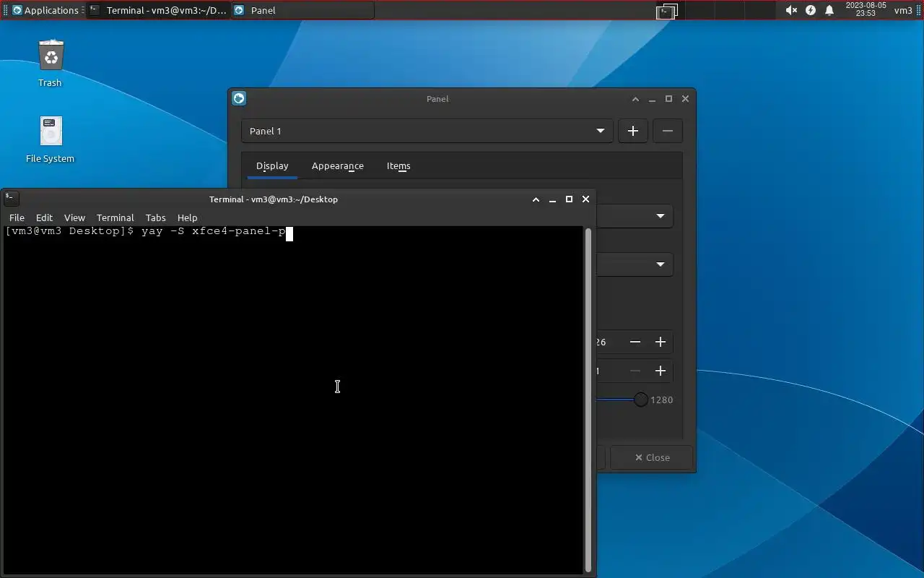Open the terminal Tabs menu
Screen dimensions: 924x578
coord(156,217)
